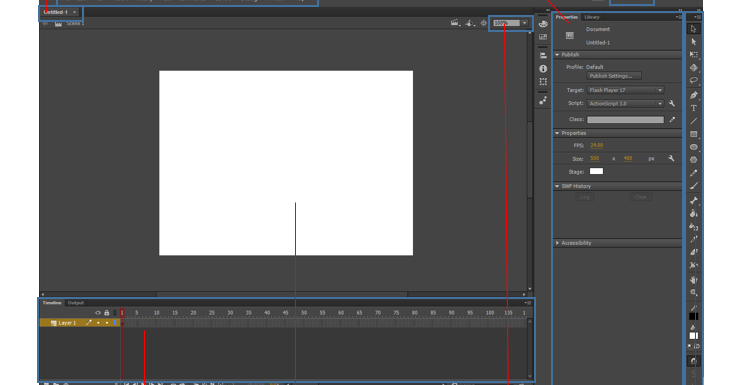Edit class definition pencil beside Class field
The height and width of the screenshot is (385, 734).
[x=672, y=119]
